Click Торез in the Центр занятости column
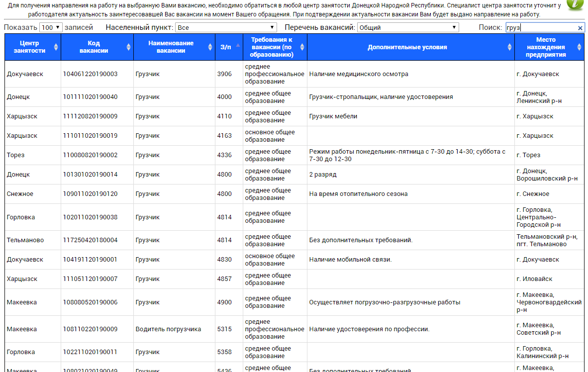 [x=15, y=155]
